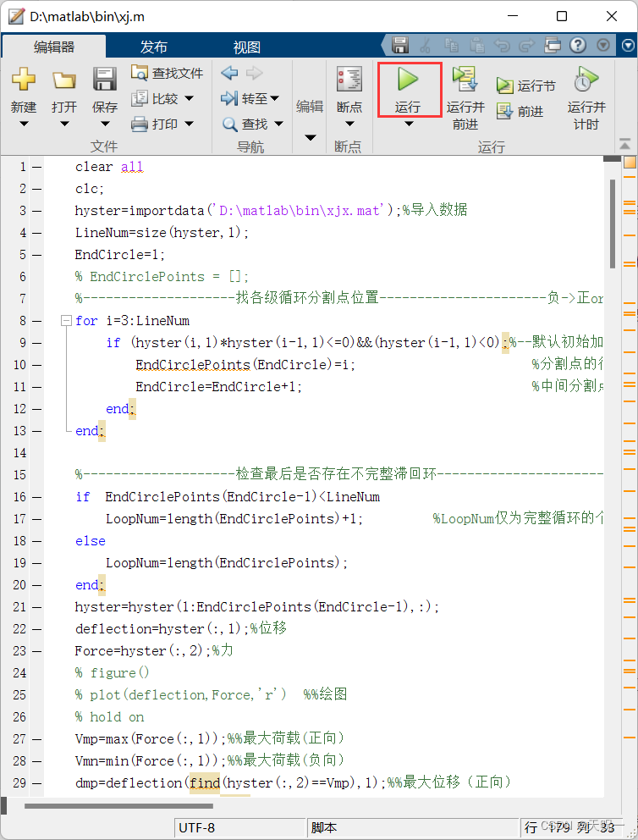Open quick access toolbar options arrow
638x840 pixels.
pyautogui.click(x=603, y=45)
